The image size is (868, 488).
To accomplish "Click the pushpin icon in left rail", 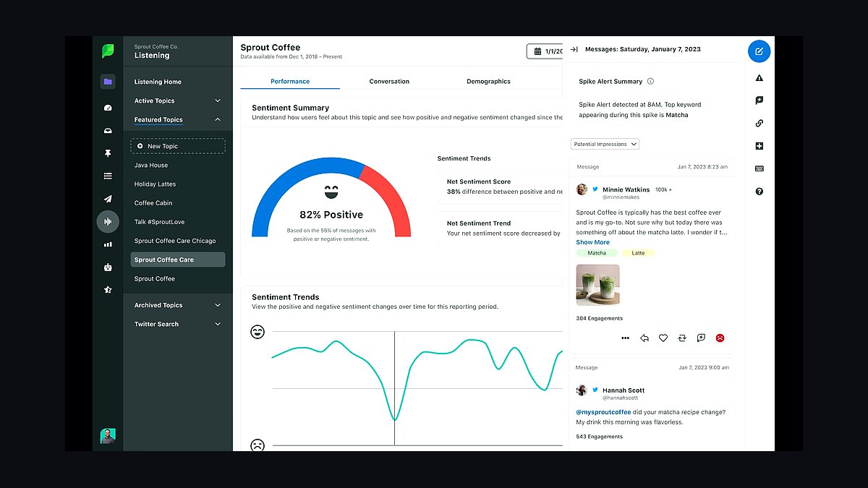I will (x=108, y=153).
